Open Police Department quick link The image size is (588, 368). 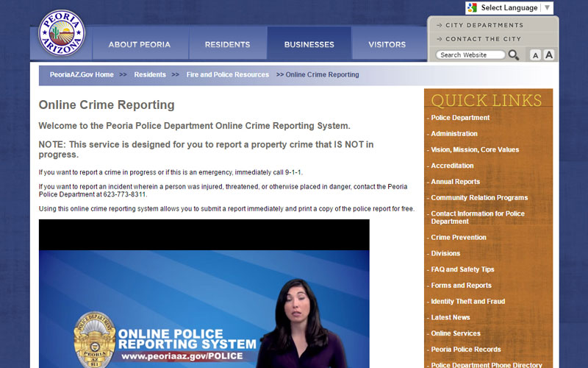coord(460,118)
